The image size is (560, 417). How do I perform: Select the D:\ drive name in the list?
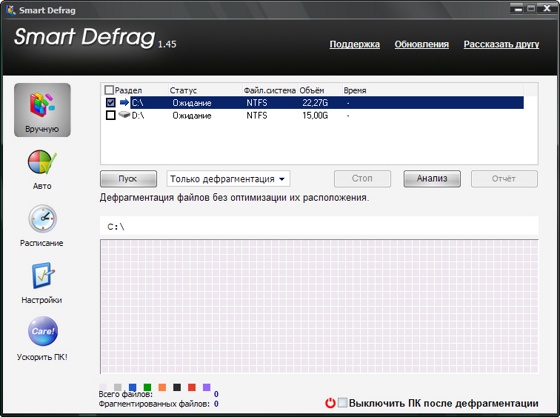(x=138, y=115)
